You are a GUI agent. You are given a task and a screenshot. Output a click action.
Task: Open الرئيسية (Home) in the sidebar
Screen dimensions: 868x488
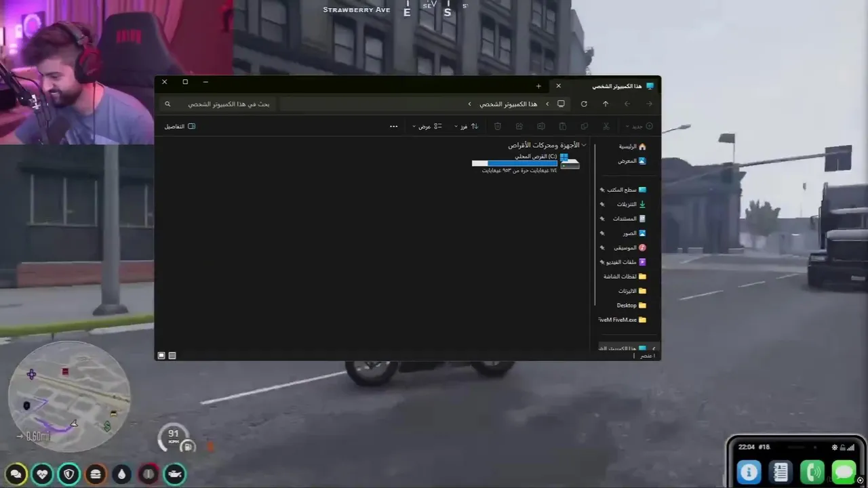click(632, 146)
